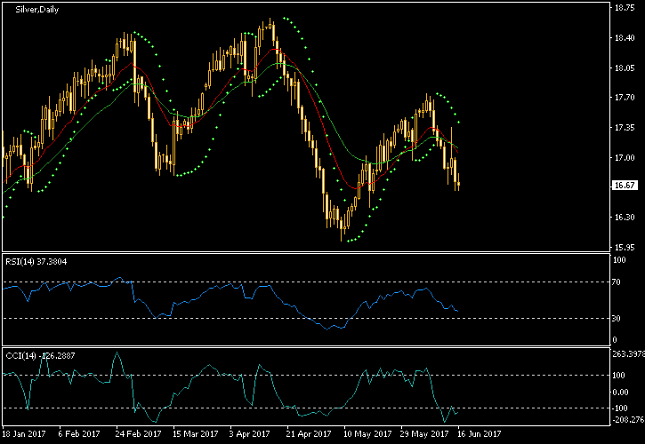Click the 24 Feb 2017 date label

[138, 434]
